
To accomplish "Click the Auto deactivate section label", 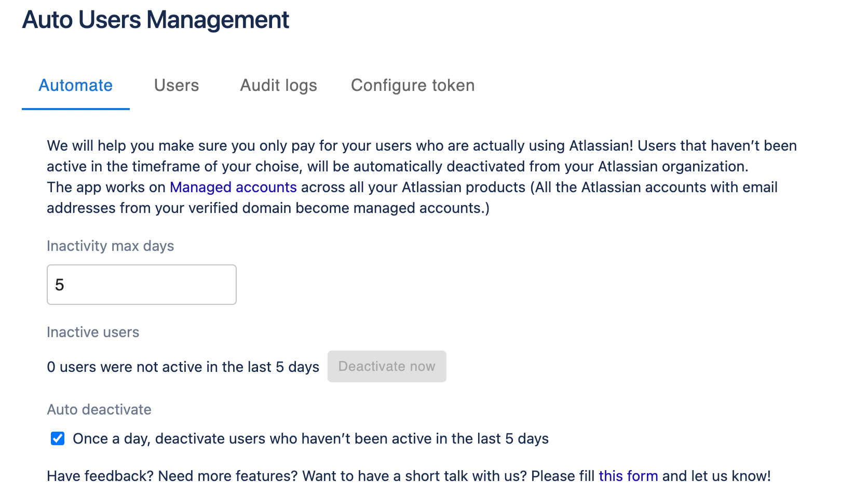I will click(x=99, y=409).
